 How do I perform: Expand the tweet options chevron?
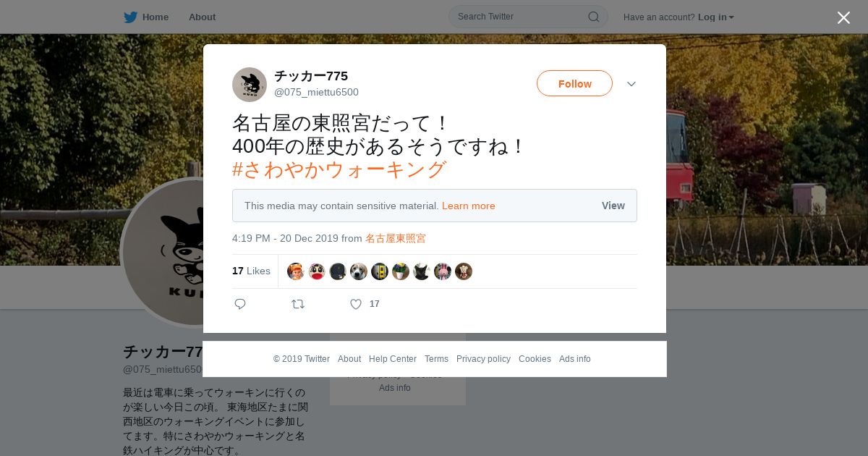pos(631,84)
